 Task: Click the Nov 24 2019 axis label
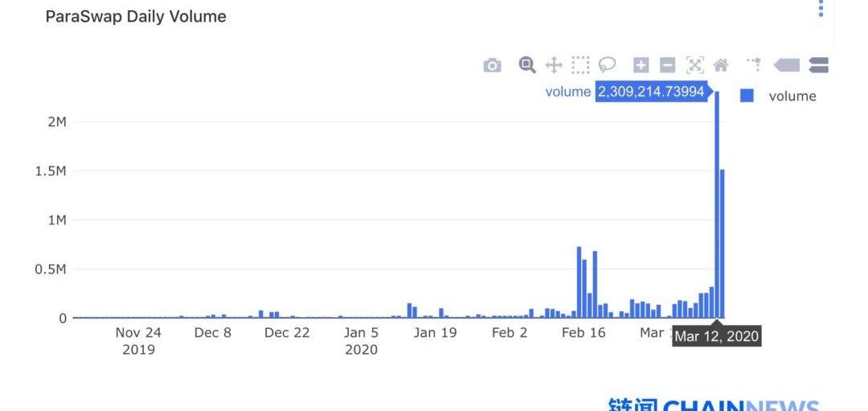pos(138,341)
